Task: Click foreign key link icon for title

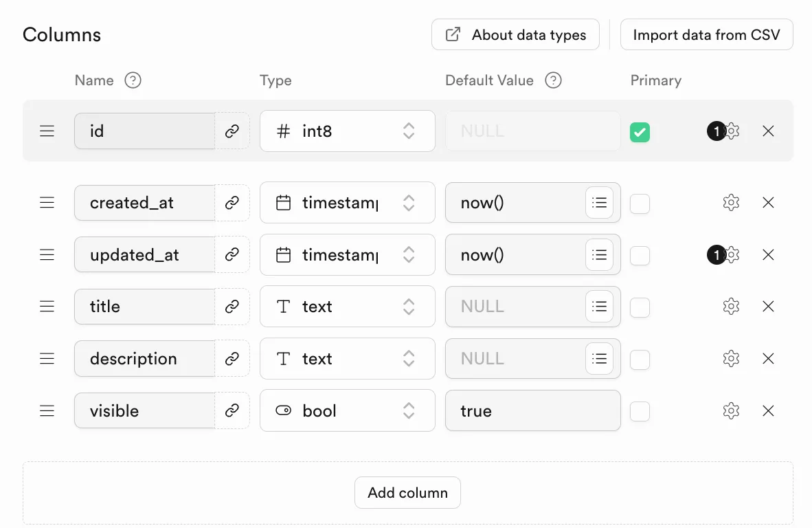Action: (232, 307)
